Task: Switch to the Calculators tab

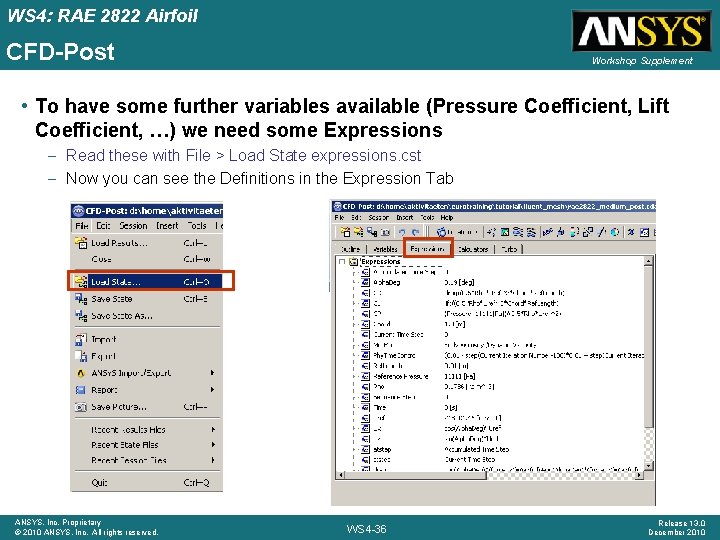Action: click(x=473, y=249)
